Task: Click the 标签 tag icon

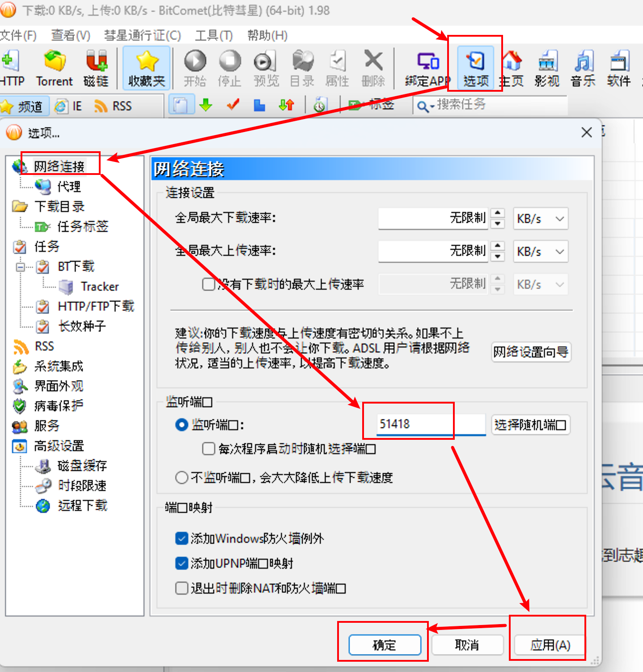Action: (x=355, y=106)
